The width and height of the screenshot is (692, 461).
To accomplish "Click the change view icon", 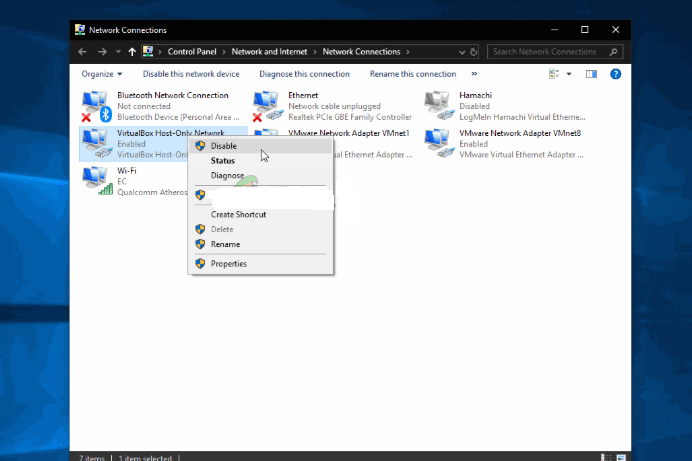I will pos(554,74).
